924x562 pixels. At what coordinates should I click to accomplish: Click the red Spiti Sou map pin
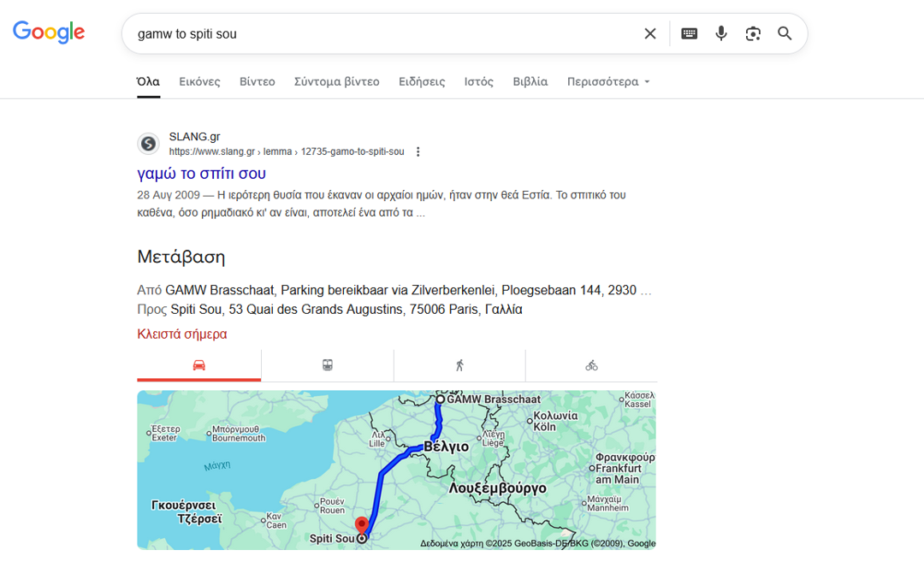click(x=361, y=525)
